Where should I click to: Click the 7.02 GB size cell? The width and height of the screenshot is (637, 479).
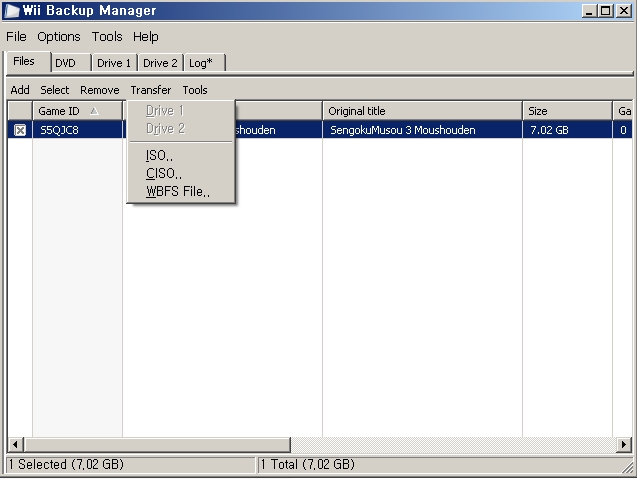pos(567,130)
